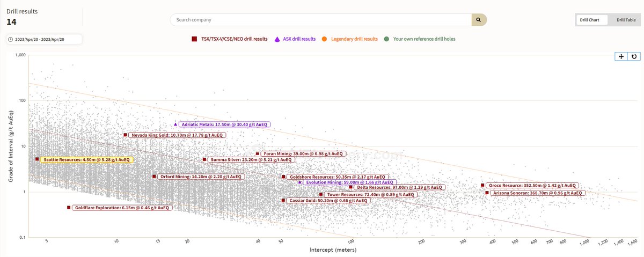Image resolution: width=644 pixels, height=257 pixels.
Task: Switch to the Drill Chart tab
Action: pos(592,20)
